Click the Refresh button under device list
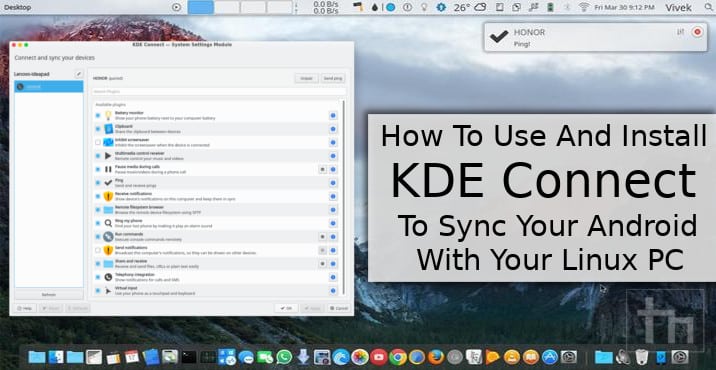 point(49,295)
